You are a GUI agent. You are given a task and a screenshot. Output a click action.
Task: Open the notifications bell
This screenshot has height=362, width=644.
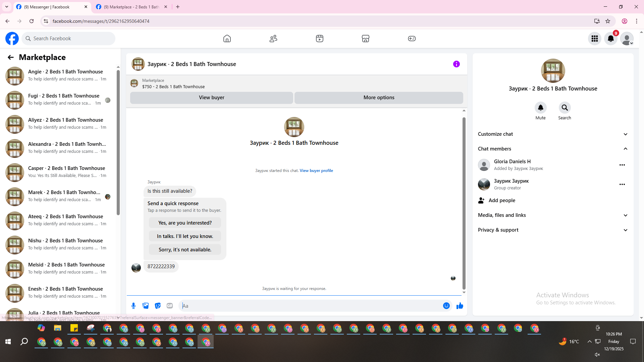tap(610, 39)
